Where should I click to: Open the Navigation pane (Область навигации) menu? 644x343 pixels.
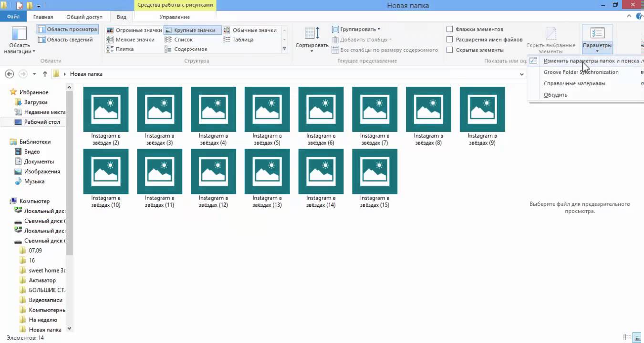click(20, 40)
